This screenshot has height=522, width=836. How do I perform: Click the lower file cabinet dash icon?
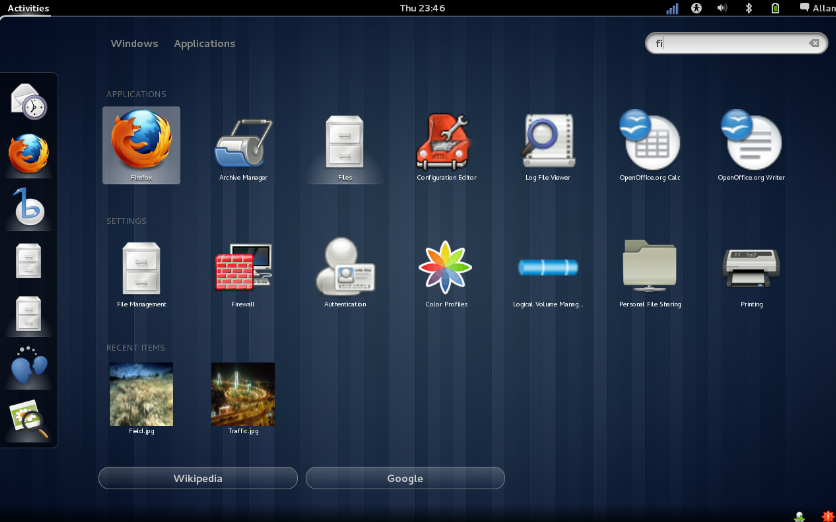point(29,314)
